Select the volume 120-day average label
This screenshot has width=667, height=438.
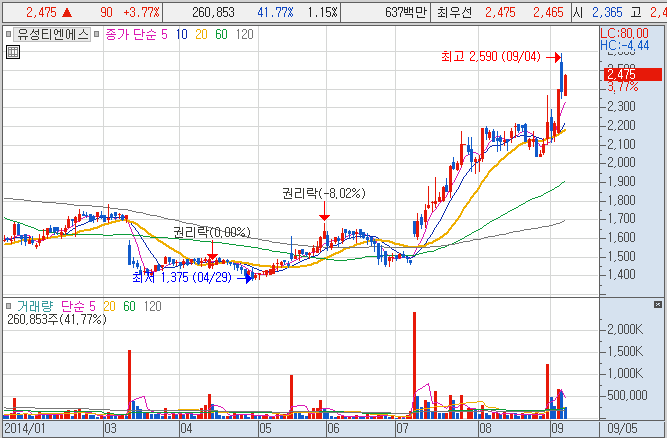click(153, 306)
